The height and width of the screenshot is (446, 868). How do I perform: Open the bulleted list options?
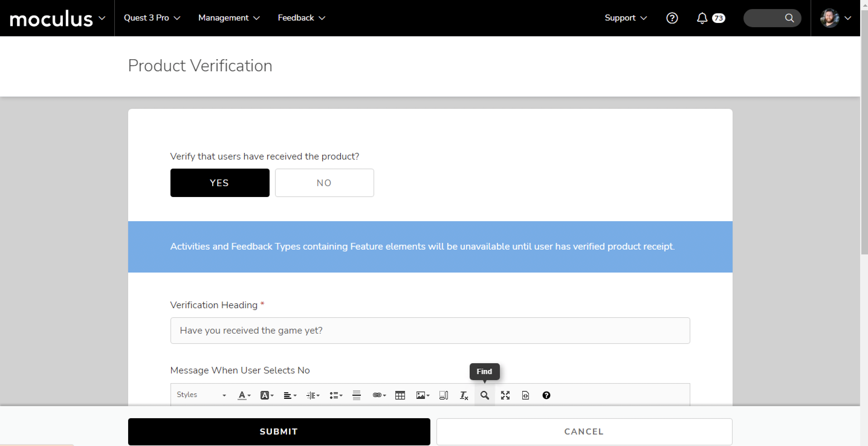point(335,395)
